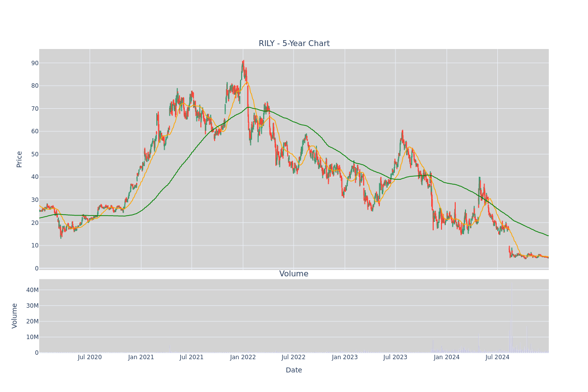588x392 pixels.
Task: Select the rotated "Price" y-axis label
Action: coord(20,159)
